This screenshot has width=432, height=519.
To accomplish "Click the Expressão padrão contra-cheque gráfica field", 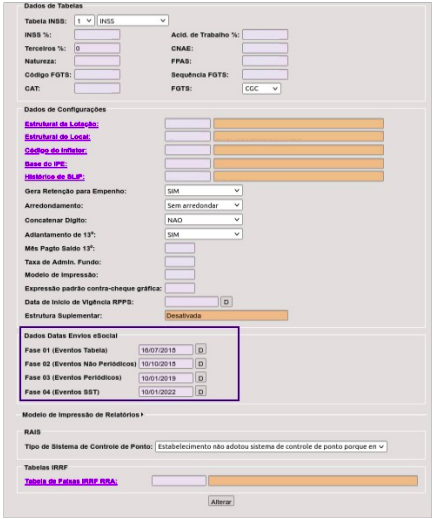I will [180, 288].
